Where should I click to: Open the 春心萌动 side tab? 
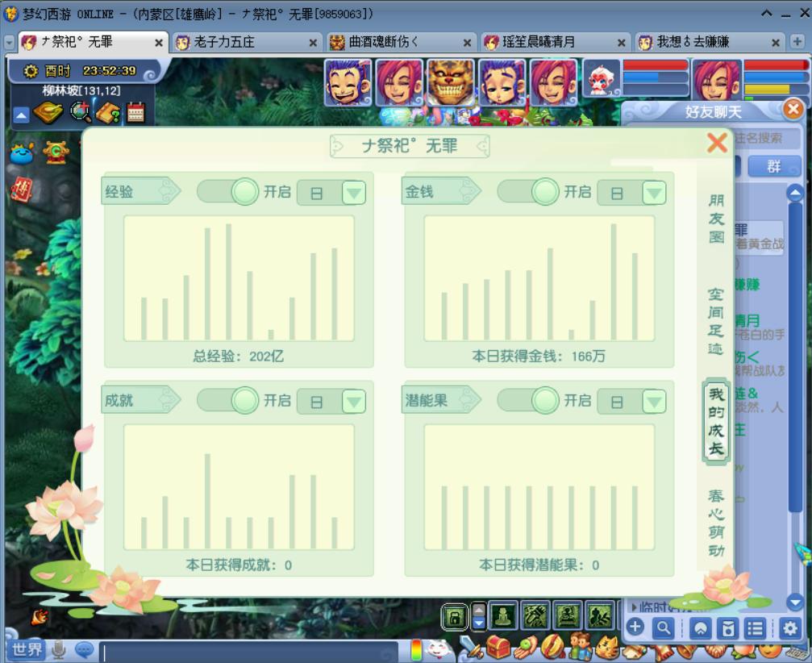coord(716,523)
